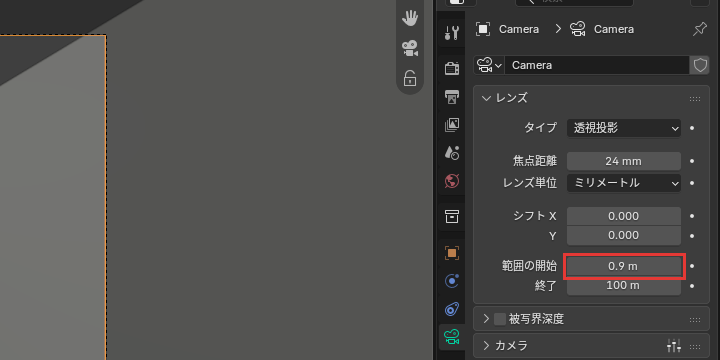Open the Tool properties tab
The height and width of the screenshot is (360, 720).
(452, 33)
